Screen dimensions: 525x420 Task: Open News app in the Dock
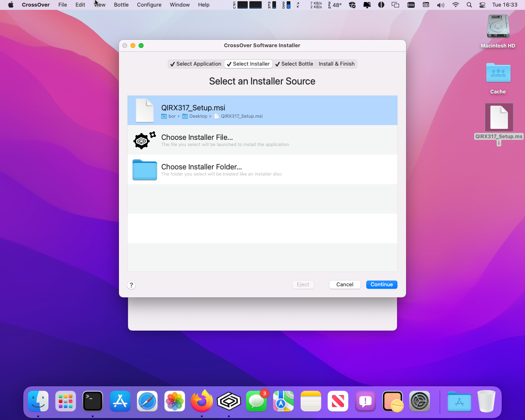coord(338,401)
